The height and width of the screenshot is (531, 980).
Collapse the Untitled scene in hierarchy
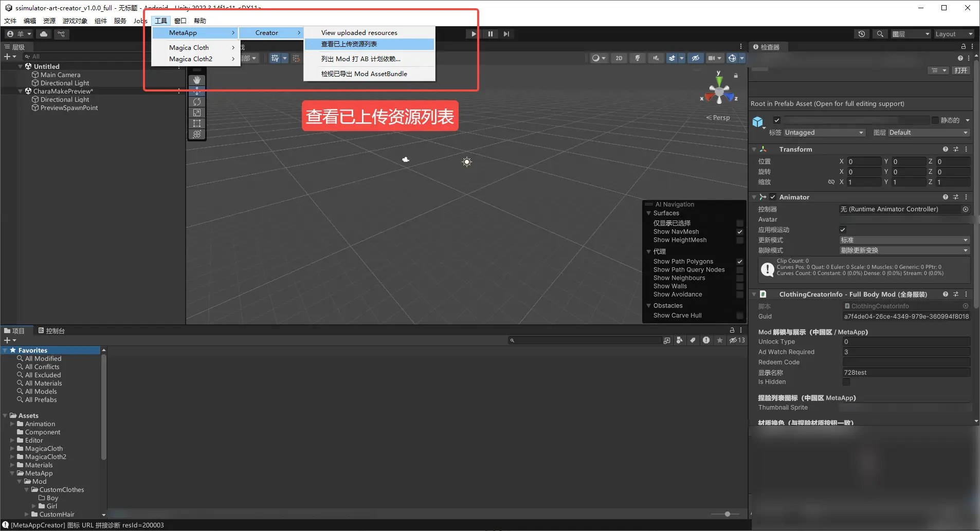tap(21, 66)
